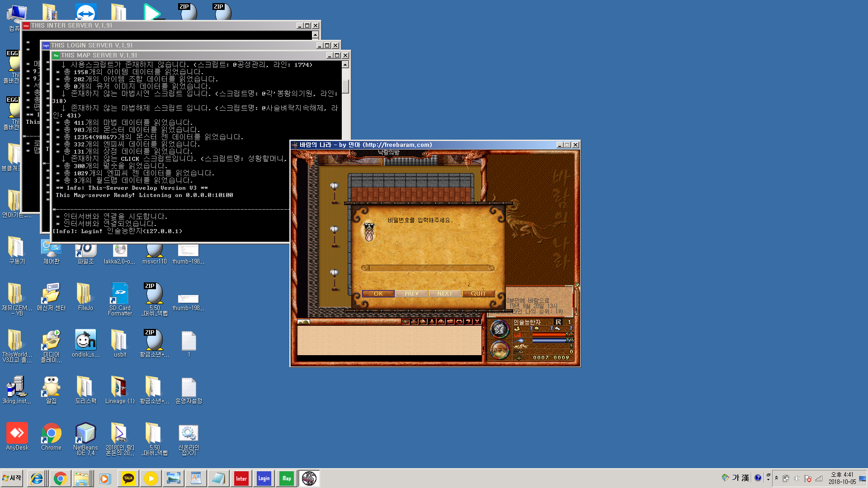Open the notepad taskbar icon
Screen dimensions: 868x488
click(219, 479)
